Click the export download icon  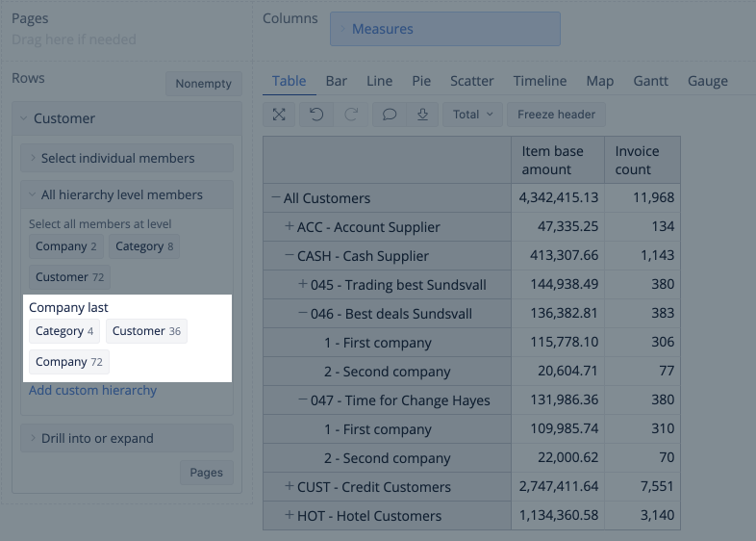click(x=422, y=115)
